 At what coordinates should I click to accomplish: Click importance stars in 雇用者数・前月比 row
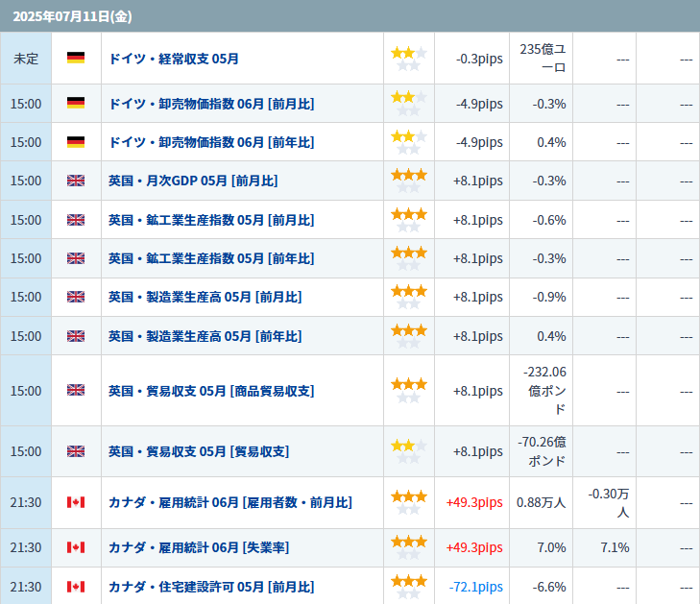pyautogui.click(x=409, y=502)
